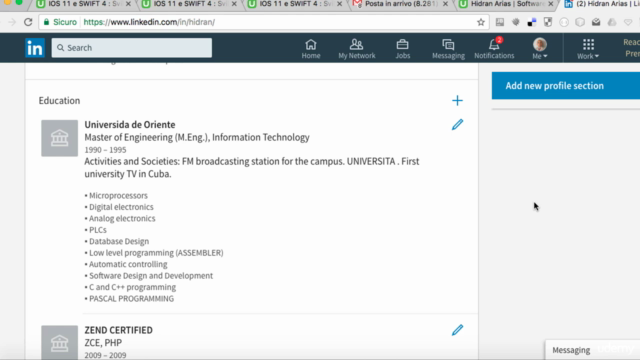
Task: Click the Microprocessors bullet text
Action: [x=118, y=196]
